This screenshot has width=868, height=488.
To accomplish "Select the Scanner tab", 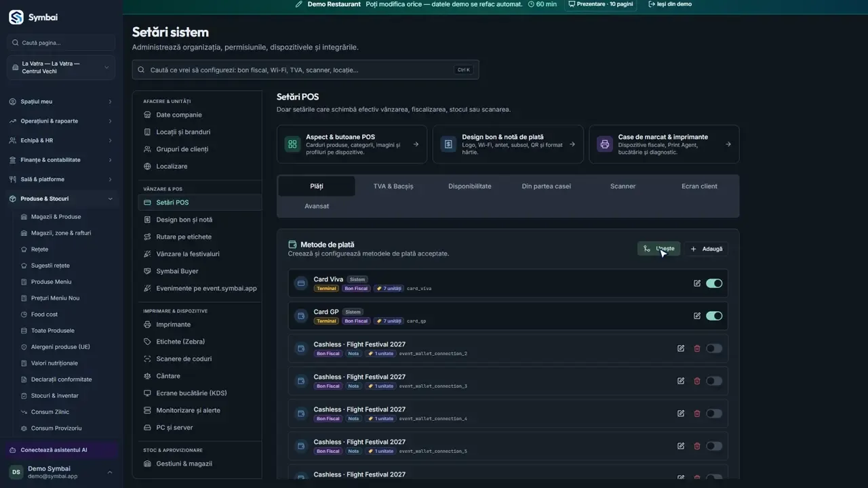I will click(x=623, y=186).
